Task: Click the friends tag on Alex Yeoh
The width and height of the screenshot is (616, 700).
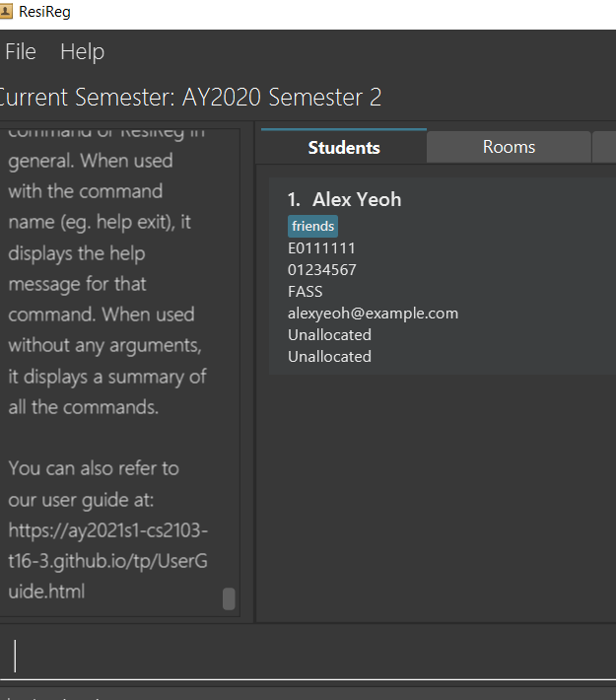Action: pyautogui.click(x=312, y=226)
